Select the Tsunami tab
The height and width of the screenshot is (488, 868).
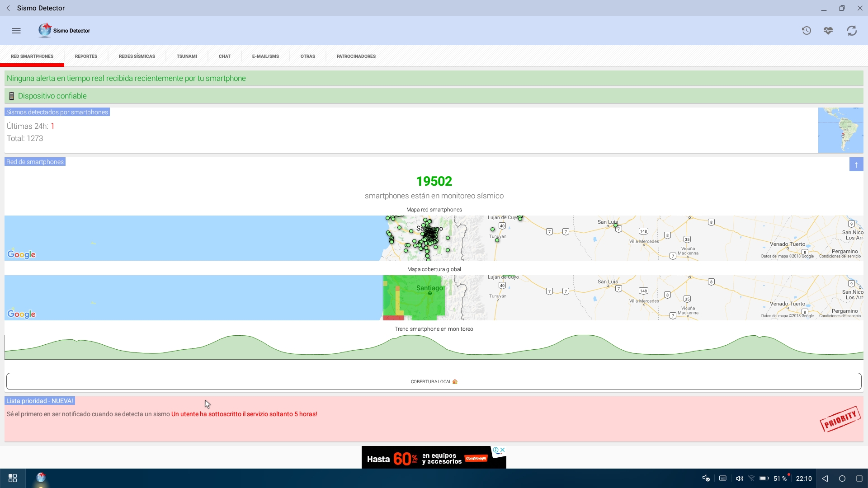(x=187, y=56)
